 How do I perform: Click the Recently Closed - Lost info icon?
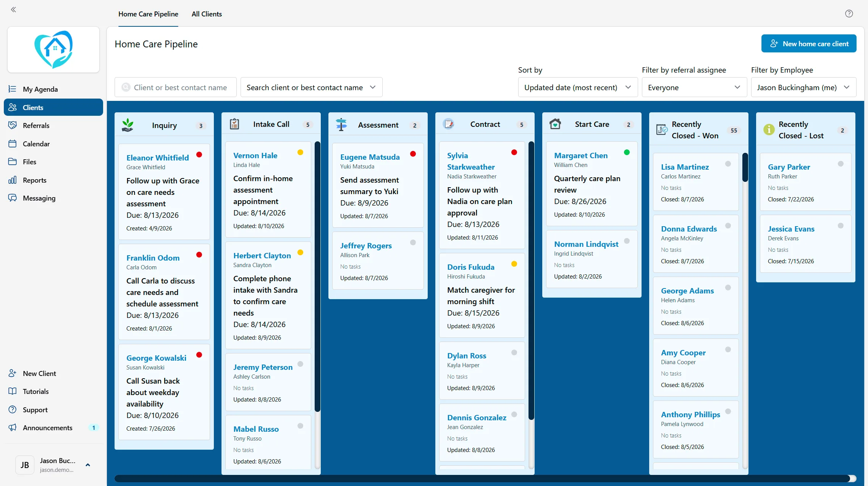coord(769,130)
